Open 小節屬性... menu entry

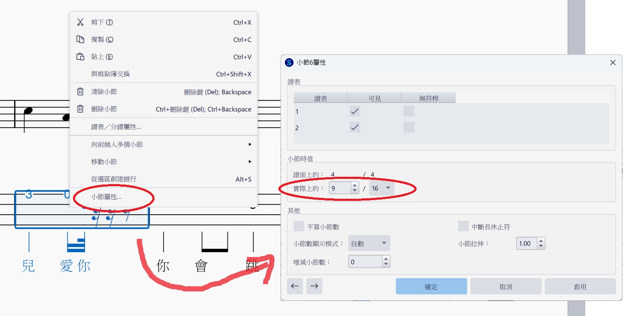106,197
